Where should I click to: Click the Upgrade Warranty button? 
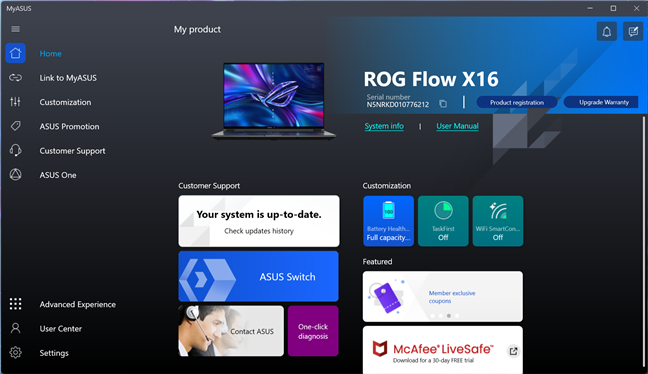[x=604, y=102]
